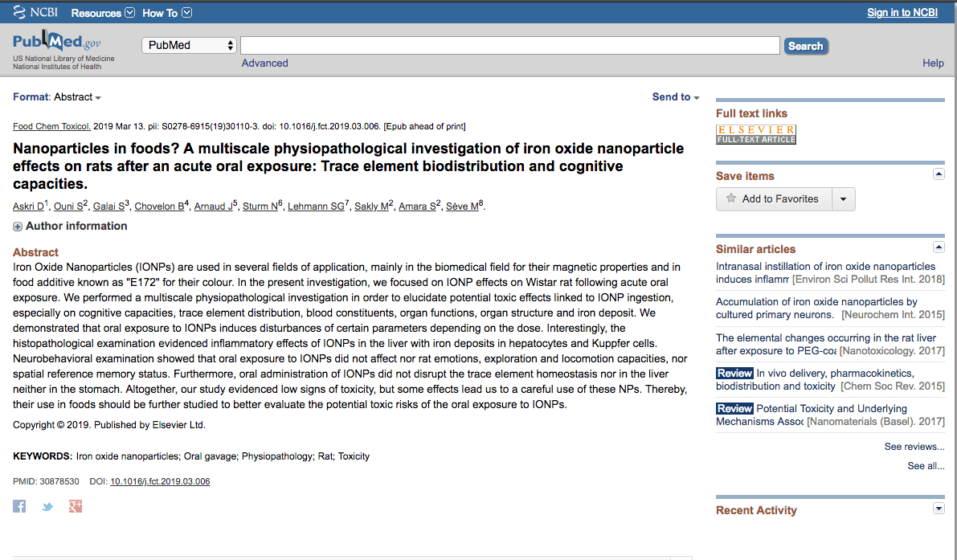Open Resources dropdown menu

pos(103,13)
